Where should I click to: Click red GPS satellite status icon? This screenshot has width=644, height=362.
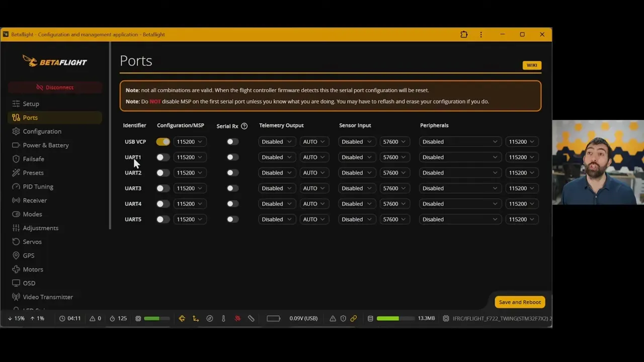(237, 319)
